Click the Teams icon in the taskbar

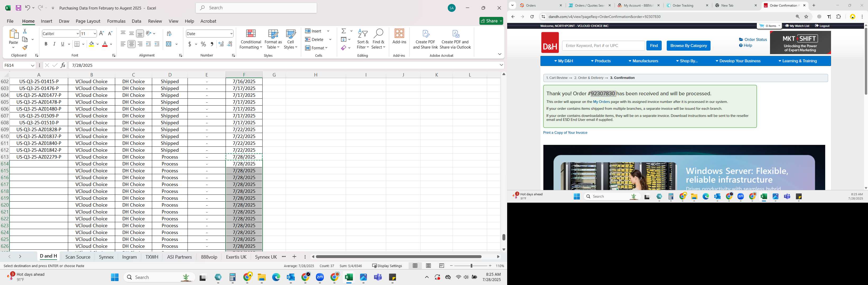point(378,277)
